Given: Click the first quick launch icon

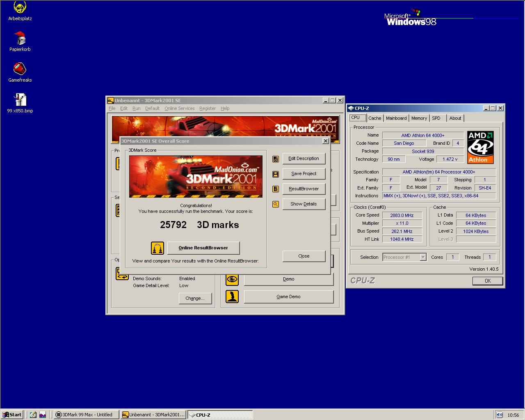Looking at the screenshot, I should pos(33,415).
